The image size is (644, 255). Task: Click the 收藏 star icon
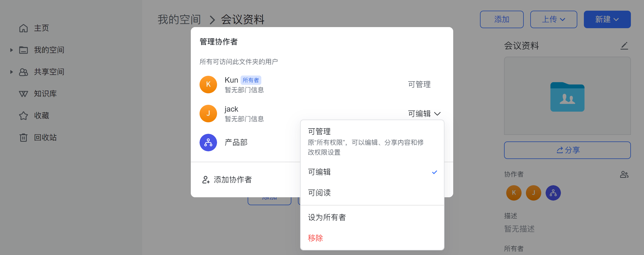[24, 116]
